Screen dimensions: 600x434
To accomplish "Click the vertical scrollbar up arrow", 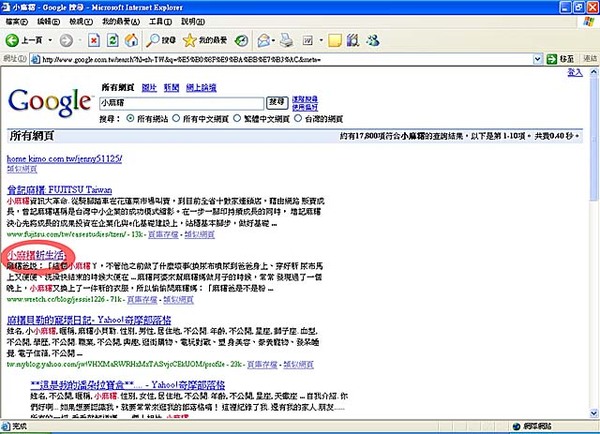I will click(594, 72).
